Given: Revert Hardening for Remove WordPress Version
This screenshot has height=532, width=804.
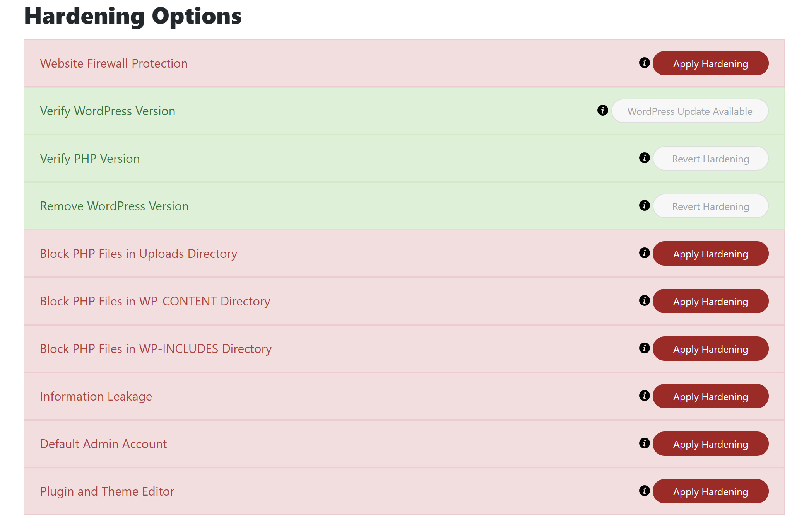Looking at the screenshot, I should click(x=710, y=206).
